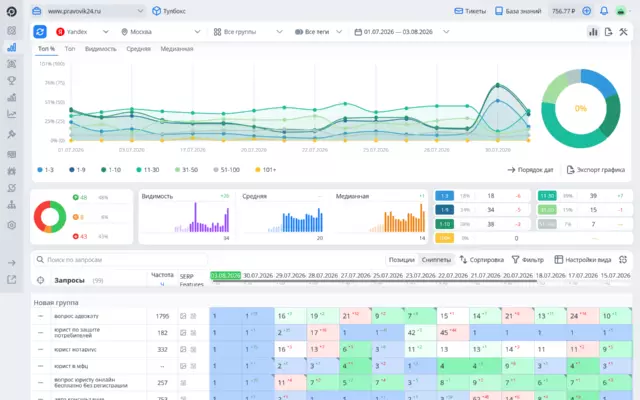Toggle the 11-30 series in the chart legend
This screenshot has height=400, width=640.
point(148,170)
